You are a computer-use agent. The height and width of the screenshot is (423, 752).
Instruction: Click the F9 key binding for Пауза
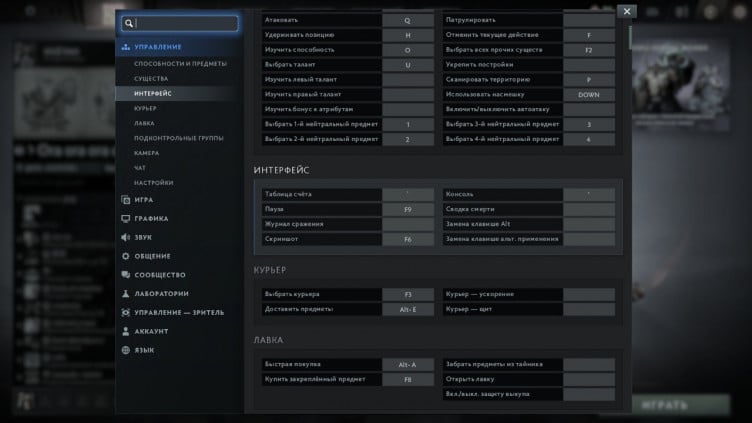[408, 209]
